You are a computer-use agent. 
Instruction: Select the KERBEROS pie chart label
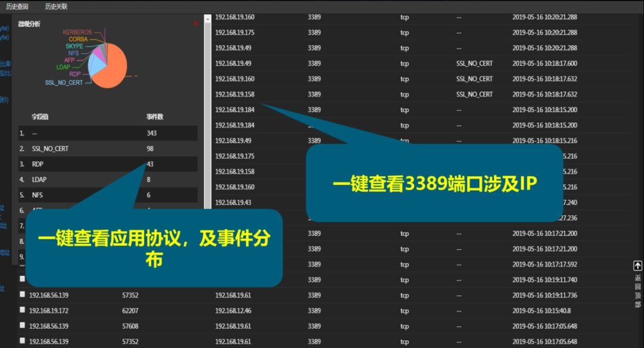pyautogui.click(x=78, y=32)
